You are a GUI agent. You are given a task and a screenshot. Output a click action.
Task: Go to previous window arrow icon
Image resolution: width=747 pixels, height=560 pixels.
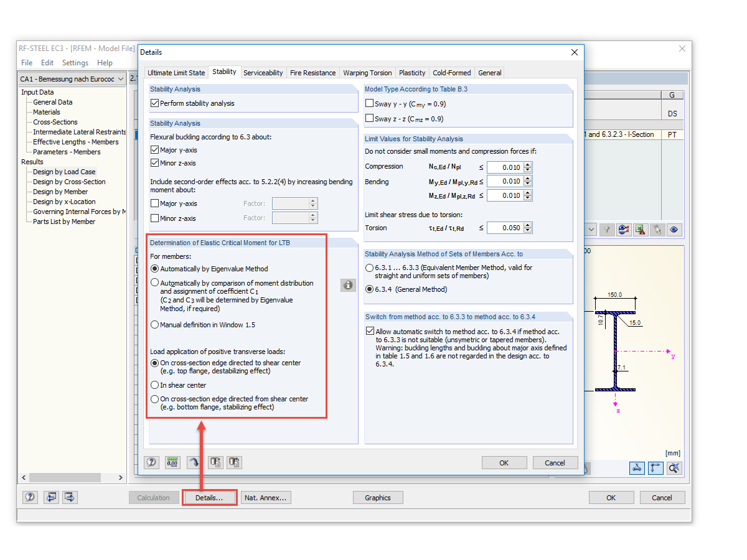pos(51,497)
